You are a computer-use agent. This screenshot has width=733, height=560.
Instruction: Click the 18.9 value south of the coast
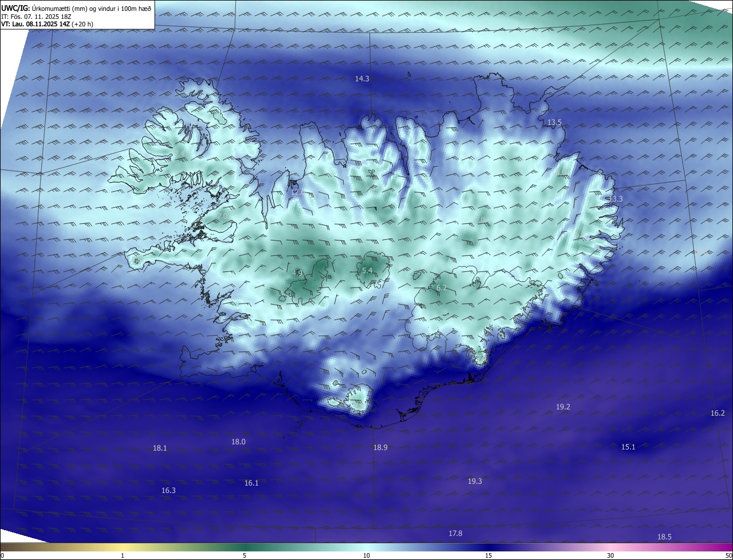click(x=380, y=448)
